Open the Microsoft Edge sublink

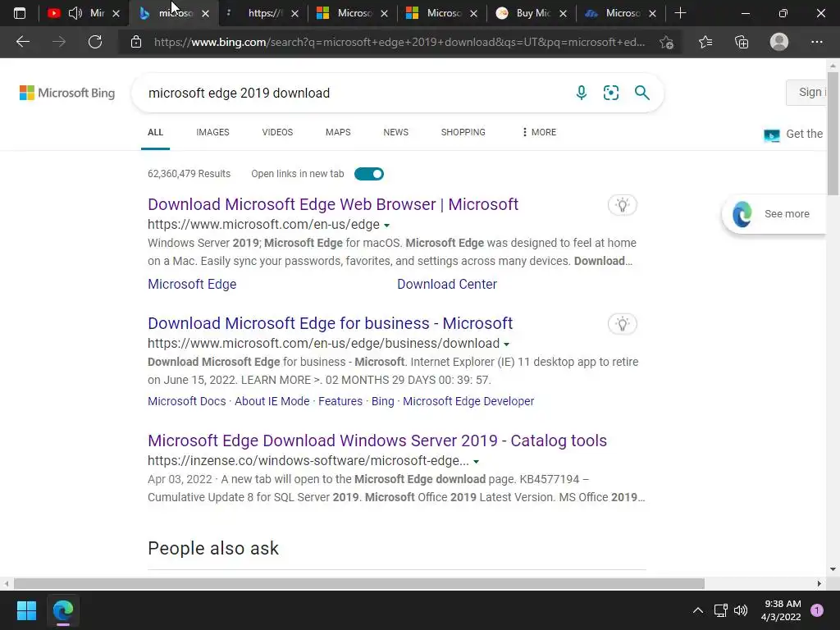[x=192, y=284]
